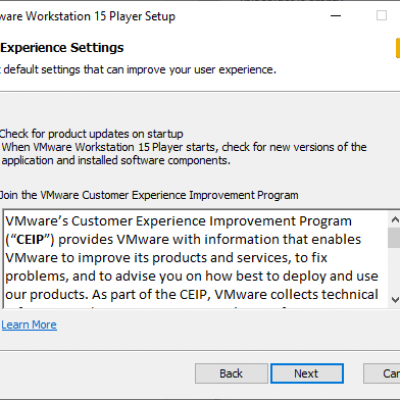Click the Next button
Screen dimensions: 400x400
click(307, 373)
